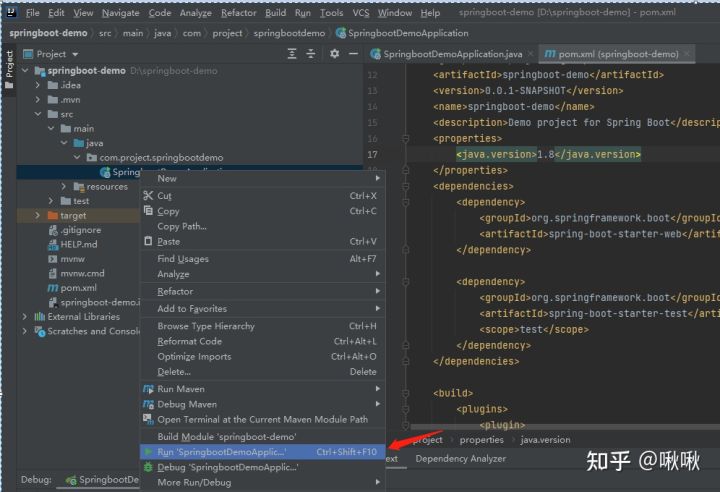Select the pom.xml (springboot-demo) tab
This screenshot has width=720, height=492.
point(617,54)
